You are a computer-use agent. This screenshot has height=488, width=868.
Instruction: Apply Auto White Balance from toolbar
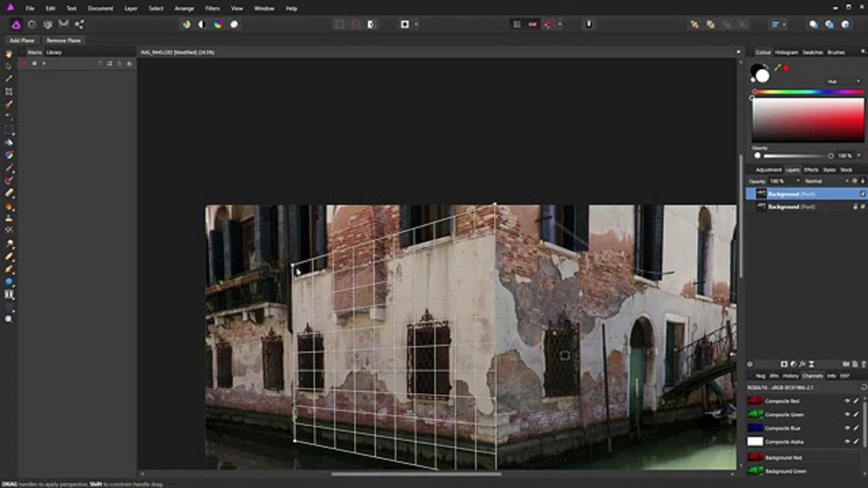234,24
